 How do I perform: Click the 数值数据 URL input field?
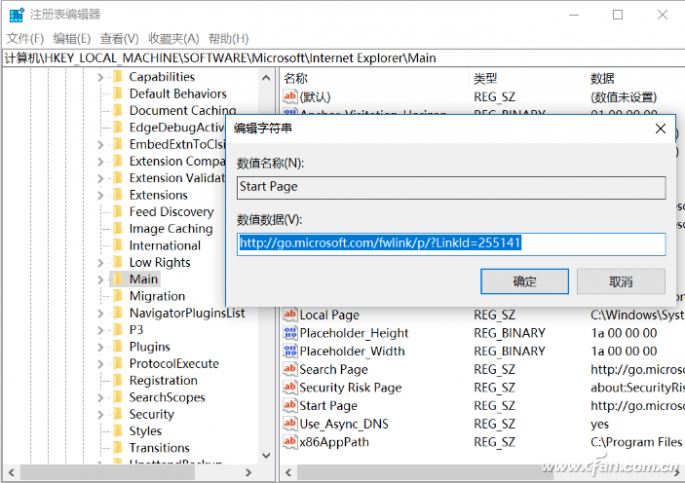tap(451, 244)
